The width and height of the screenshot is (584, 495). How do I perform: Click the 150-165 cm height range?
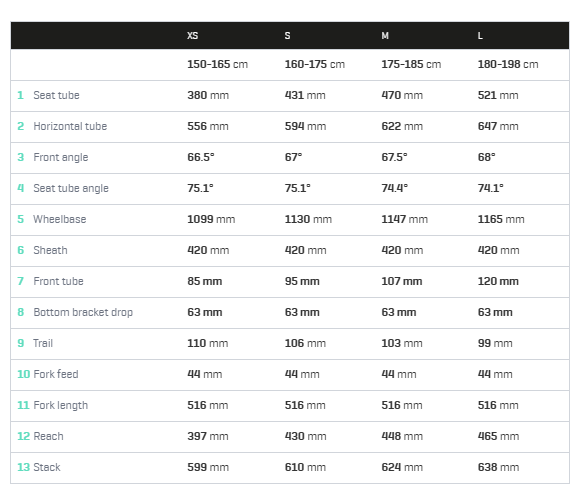[218, 64]
